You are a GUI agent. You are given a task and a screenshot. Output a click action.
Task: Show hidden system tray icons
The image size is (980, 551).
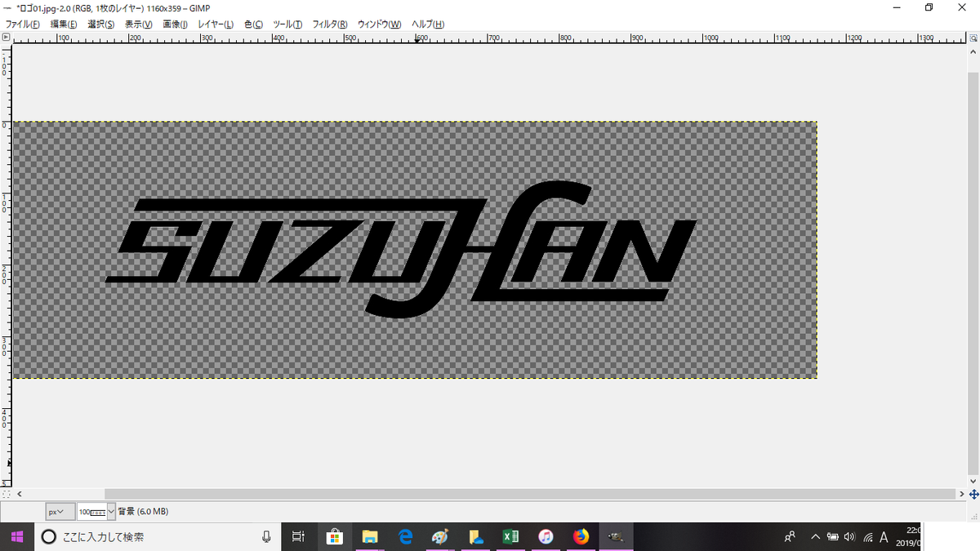815,536
